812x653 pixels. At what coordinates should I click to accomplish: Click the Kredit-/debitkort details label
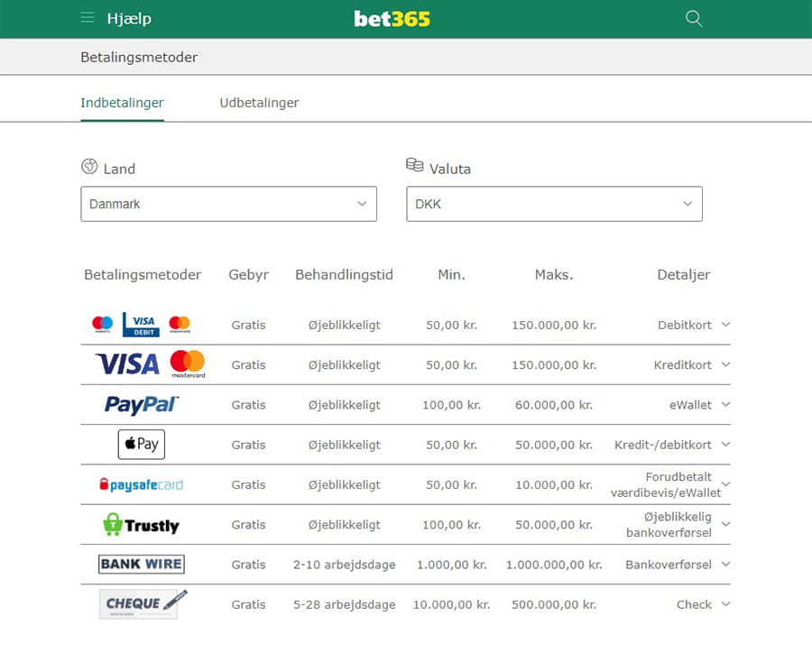tap(663, 445)
